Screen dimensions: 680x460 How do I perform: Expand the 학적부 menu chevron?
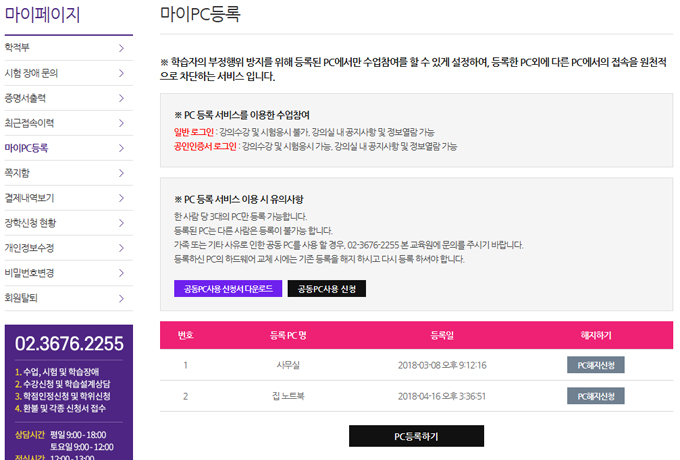tap(121, 47)
